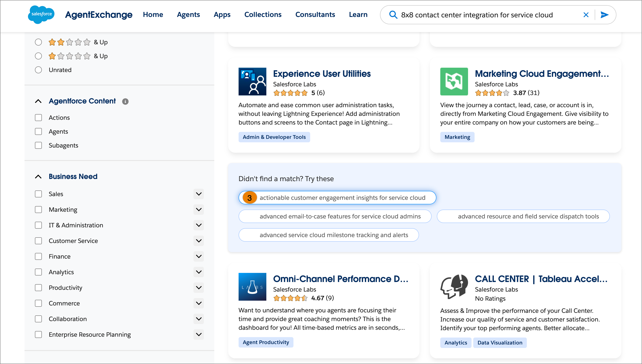Click the Admin & Developer Tools tag
Viewport: 642px width, 364px height.
click(274, 137)
